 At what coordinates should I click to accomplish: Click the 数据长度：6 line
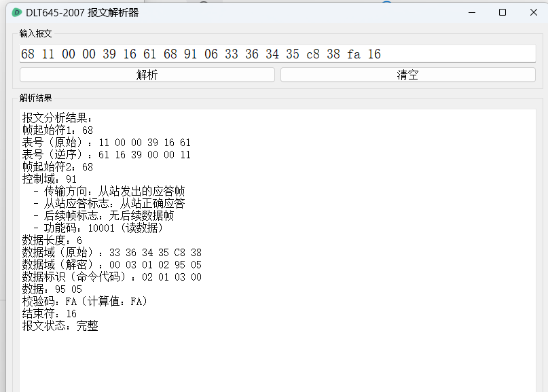coord(52,240)
